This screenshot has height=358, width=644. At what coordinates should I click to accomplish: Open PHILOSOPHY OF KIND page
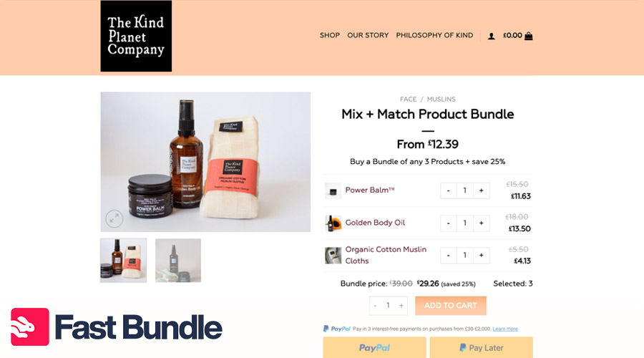click(434, 35)
